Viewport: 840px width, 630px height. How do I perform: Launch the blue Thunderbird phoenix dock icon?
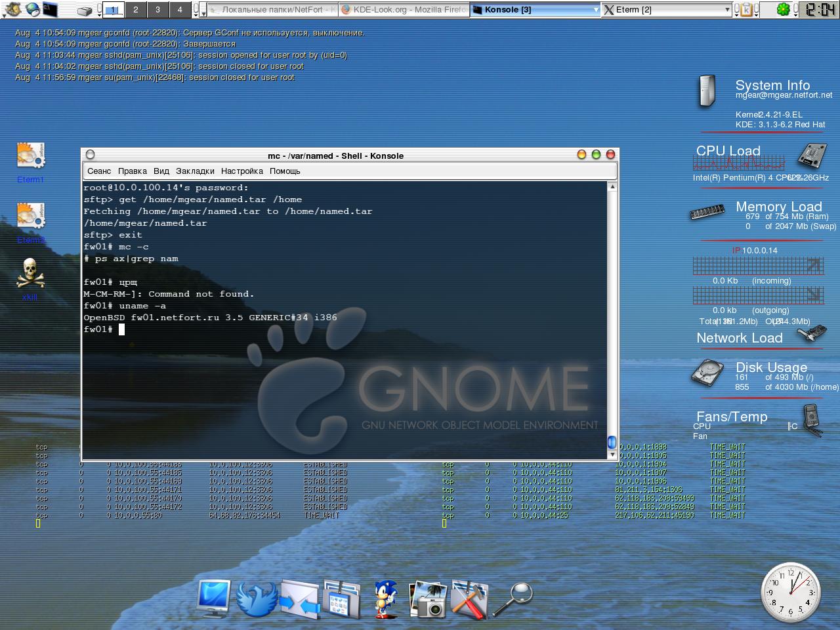coord(255,598)
